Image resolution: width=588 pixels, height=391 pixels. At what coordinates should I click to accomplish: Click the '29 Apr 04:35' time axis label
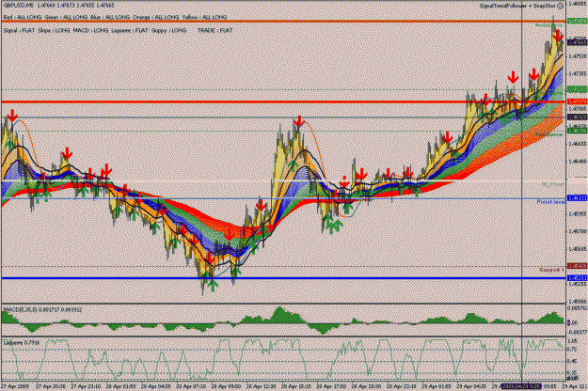(472, 386)
